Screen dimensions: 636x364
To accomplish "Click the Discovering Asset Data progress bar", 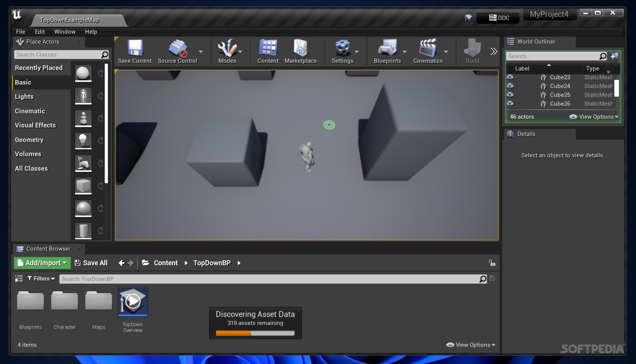I will click(x=255, y=333).
